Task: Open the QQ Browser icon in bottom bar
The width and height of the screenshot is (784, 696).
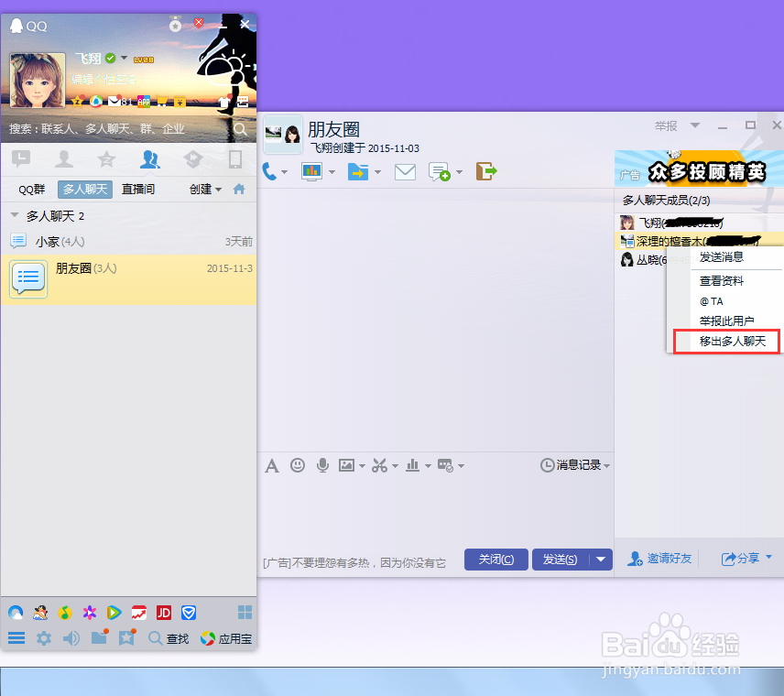Action: click(x=16, y=613)
